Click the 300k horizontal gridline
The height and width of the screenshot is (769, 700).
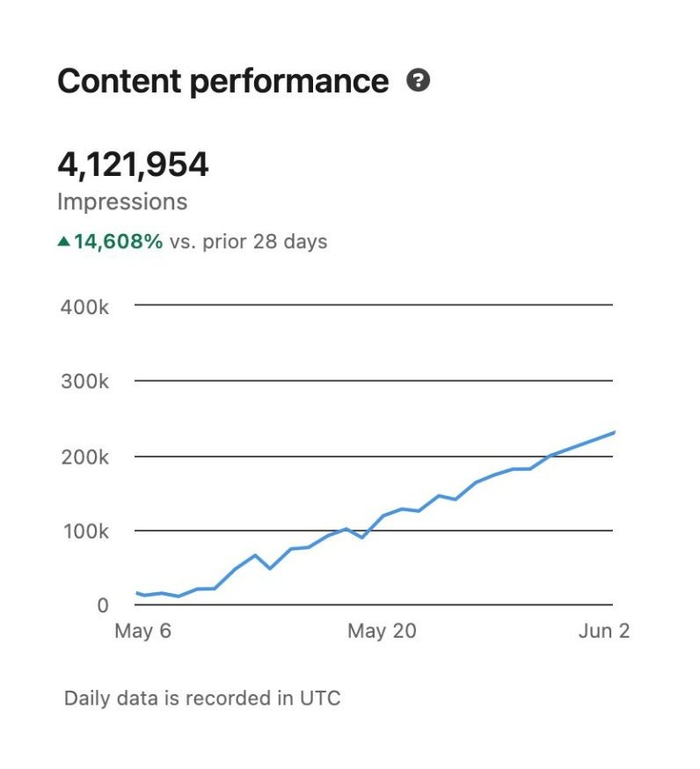pyautogui.click(x=374, y=381)
